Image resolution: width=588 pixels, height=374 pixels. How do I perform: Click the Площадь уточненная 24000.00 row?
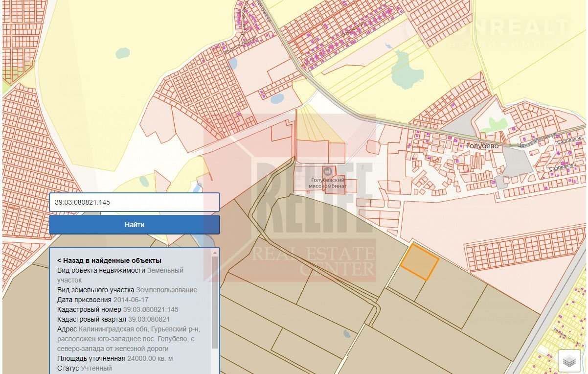[x=115, y=358]
